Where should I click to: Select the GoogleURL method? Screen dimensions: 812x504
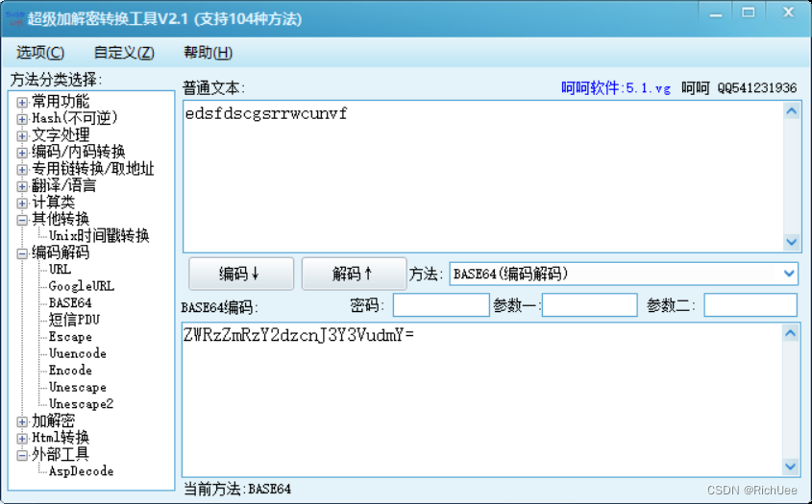tap(82, 286)
